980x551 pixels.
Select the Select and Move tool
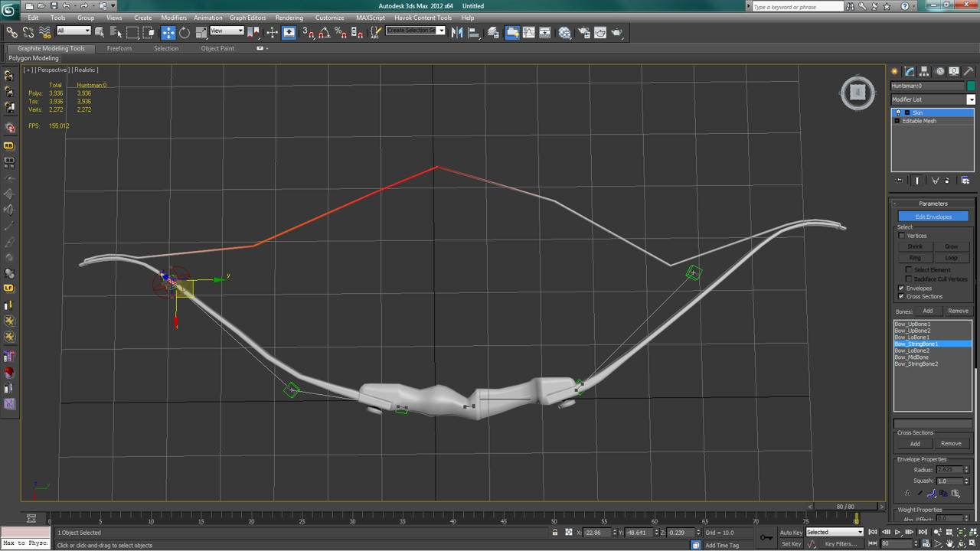(x=168, y=32)
